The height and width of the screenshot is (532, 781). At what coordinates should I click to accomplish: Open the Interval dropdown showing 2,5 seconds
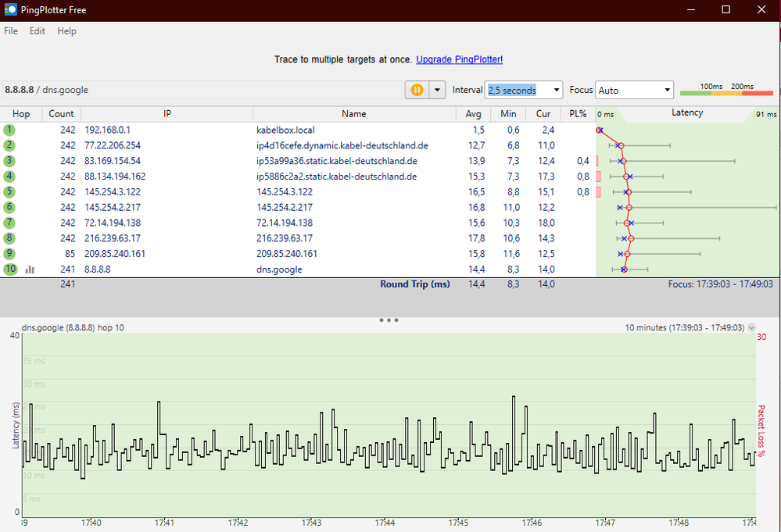(556, 90)
